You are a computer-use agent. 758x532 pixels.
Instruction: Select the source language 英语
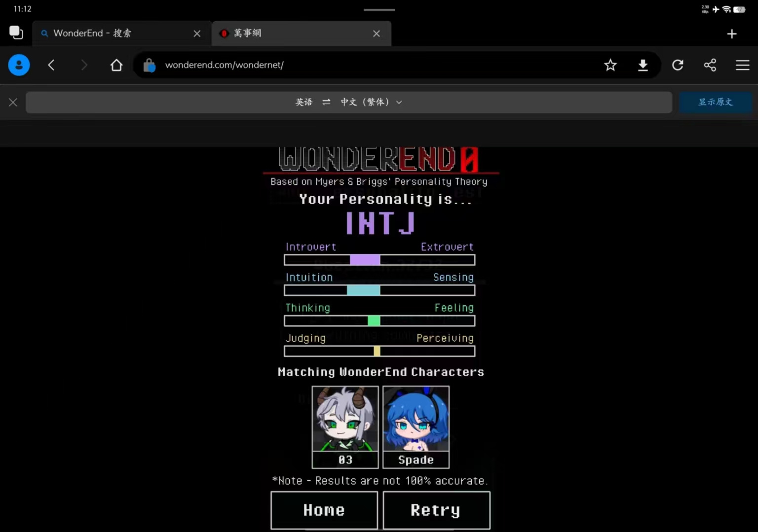304,102
